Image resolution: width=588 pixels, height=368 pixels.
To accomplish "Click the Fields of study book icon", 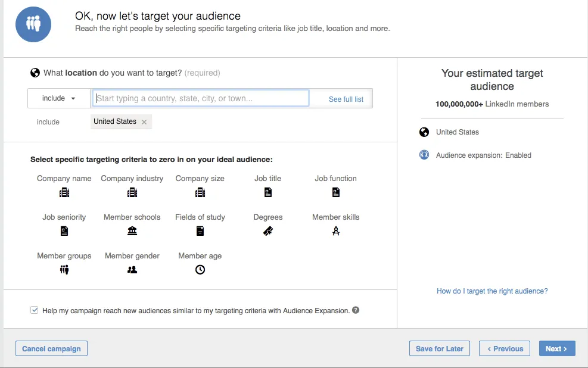I will pos(200,231).
